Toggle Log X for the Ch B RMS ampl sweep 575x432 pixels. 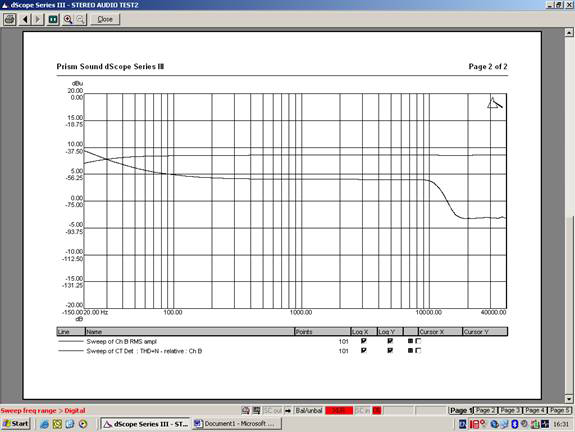pos(363,341)
